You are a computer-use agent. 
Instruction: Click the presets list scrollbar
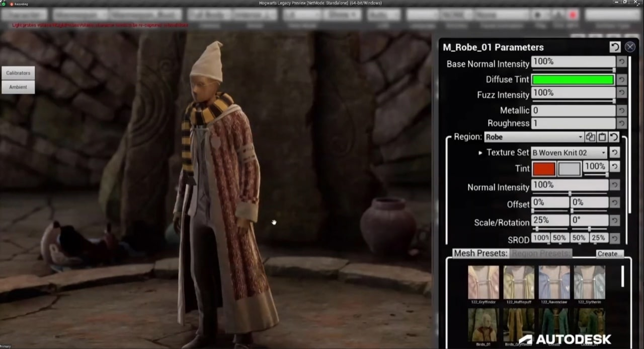point(623,276)
